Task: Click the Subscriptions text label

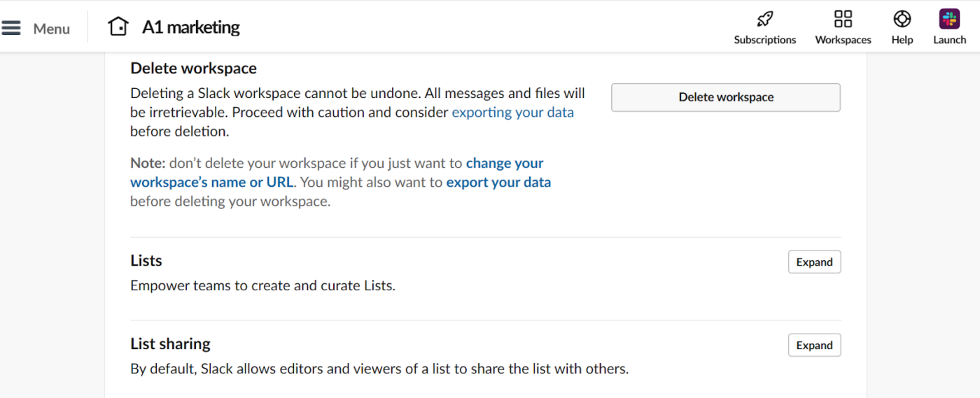Action: (764, 40)
